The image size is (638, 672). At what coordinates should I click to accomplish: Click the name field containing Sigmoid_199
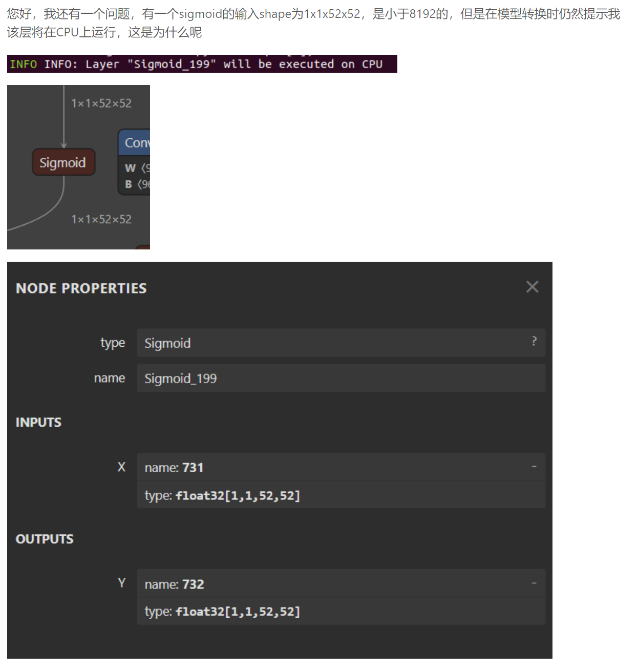click(341, 379)
